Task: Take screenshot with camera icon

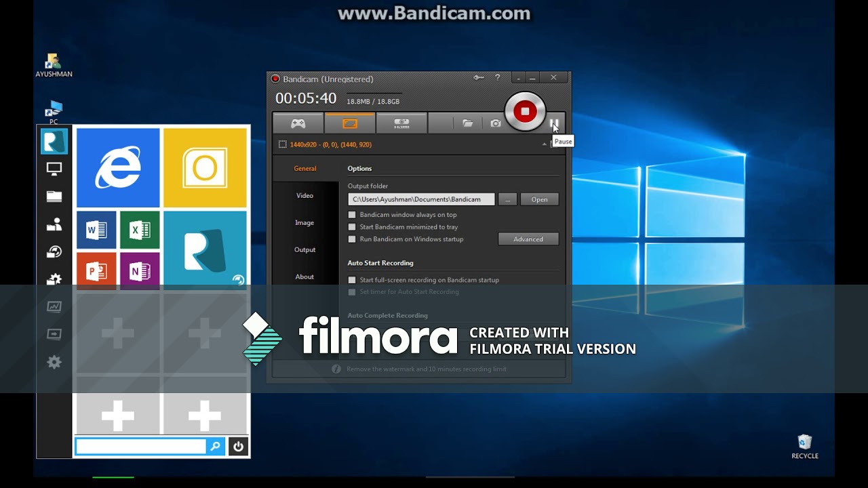Action: tap(496, 123)
